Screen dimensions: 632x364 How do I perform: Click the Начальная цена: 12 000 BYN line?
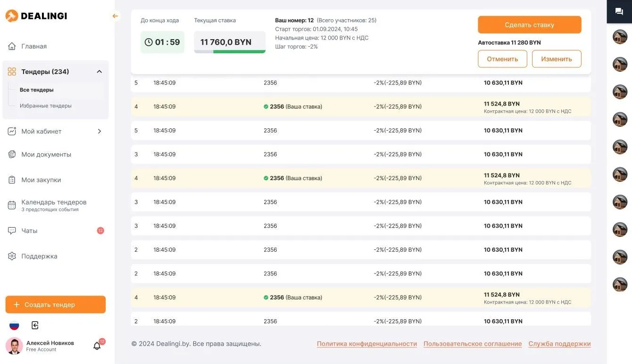coord(322,38)
